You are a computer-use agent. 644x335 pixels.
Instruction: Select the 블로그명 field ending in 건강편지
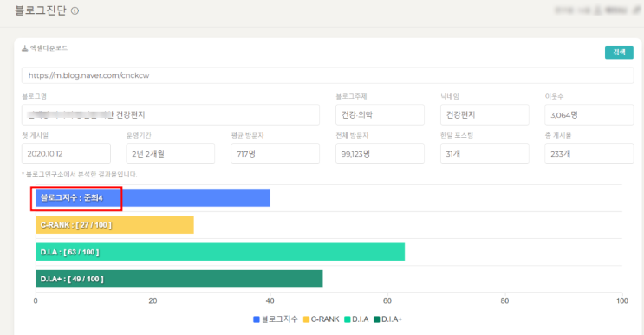pos(171,114)
